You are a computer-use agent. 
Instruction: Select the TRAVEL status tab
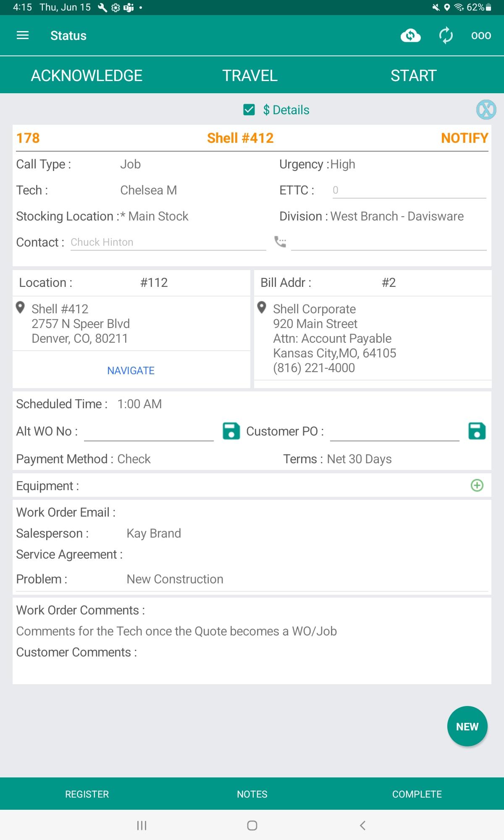(x=250, y=76)
